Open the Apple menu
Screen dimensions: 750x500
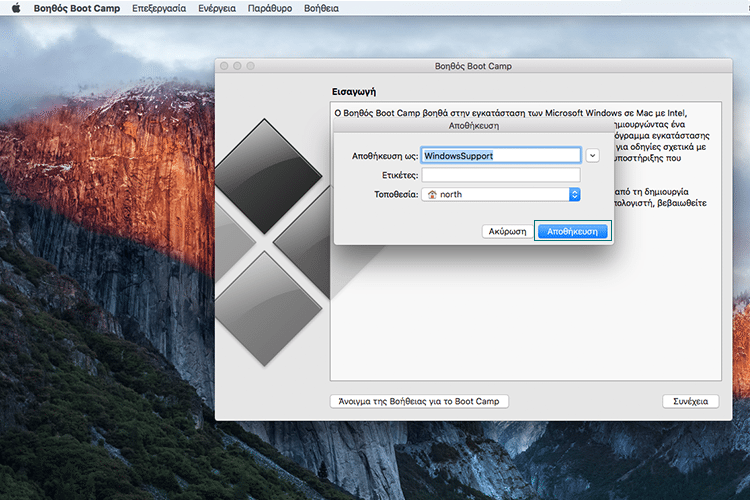coord(16,8)
